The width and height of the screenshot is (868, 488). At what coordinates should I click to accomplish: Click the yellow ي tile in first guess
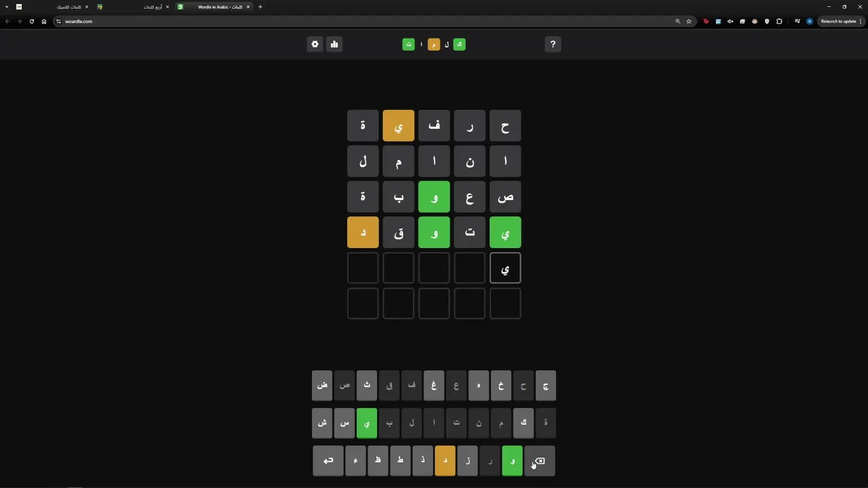(x=398, y=126)
